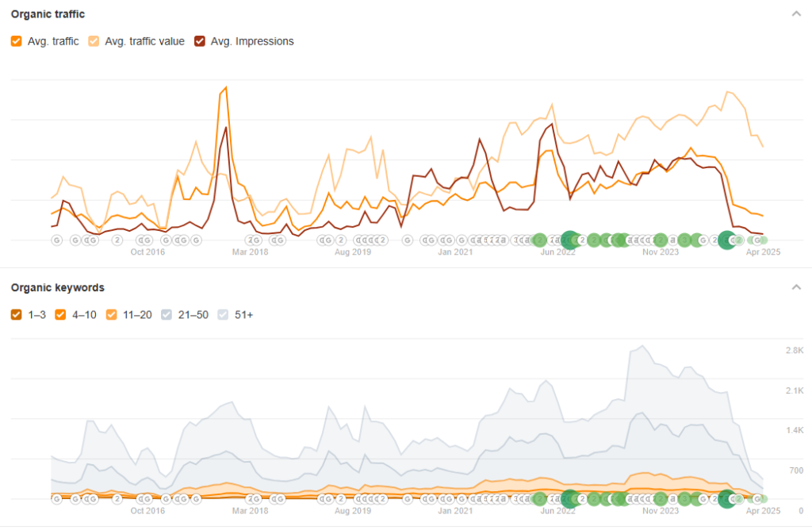Viewport: 812px width, 530px height.
Task: Click the first G marker on the keywords timeline
Action: (56, 499)
